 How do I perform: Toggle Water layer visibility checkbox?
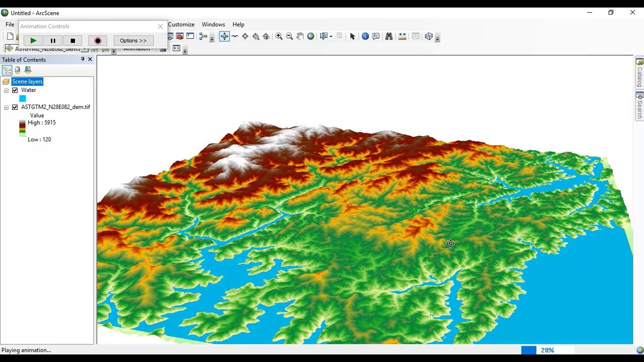15,90
